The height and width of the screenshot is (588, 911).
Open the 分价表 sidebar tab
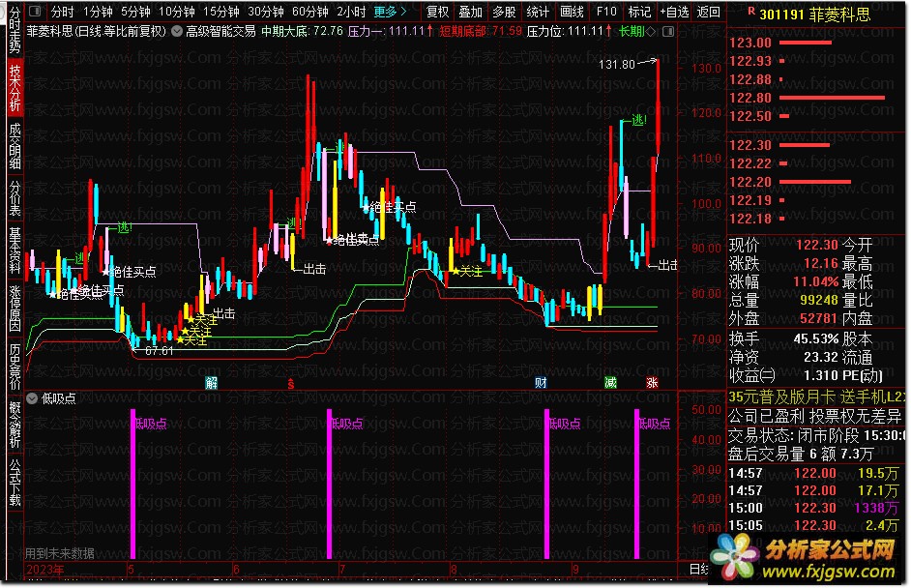15,198
